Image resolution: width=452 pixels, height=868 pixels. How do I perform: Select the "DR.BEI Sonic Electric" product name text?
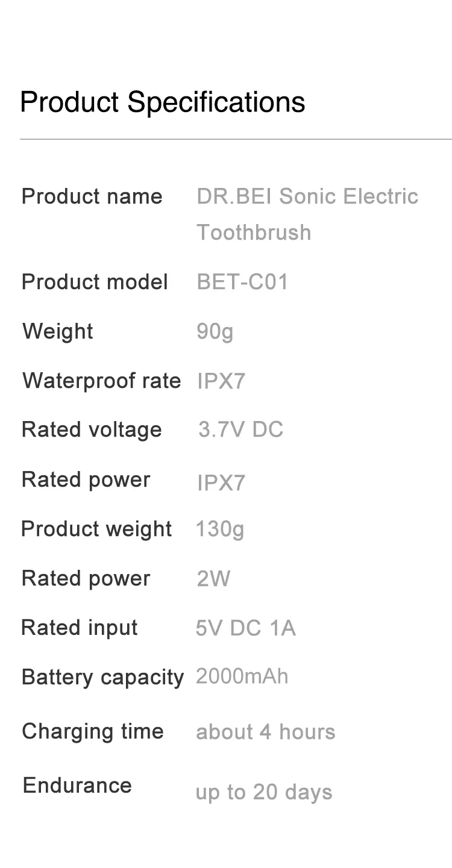click(307, 196)
